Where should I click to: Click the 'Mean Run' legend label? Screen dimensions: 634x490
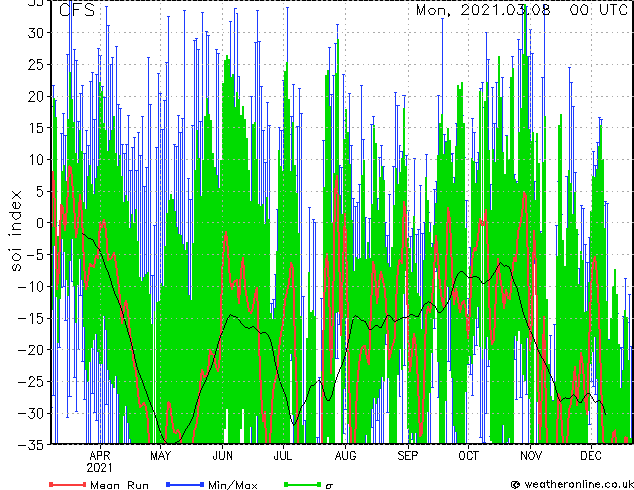(119, 485)
